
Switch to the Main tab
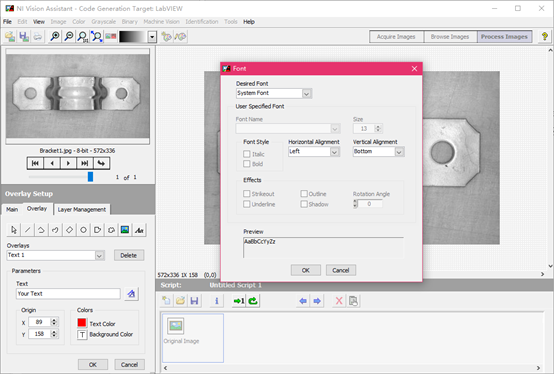(12, 209)
